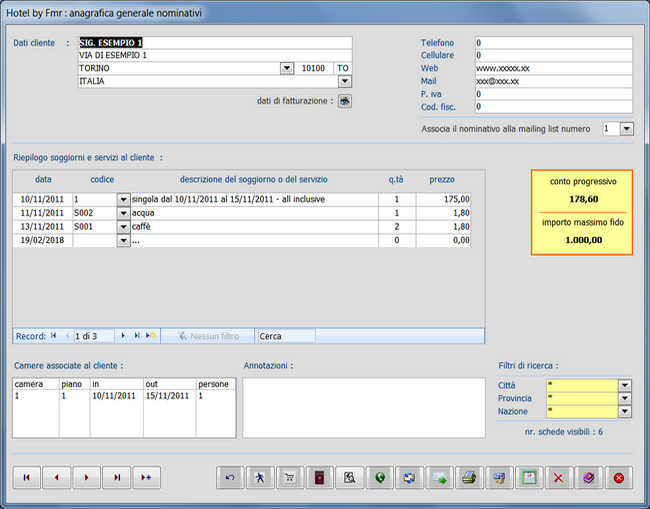This screenshot has width=650, height=509.
Task: Go to last record in Record navigator
Action: click(137, 336)
